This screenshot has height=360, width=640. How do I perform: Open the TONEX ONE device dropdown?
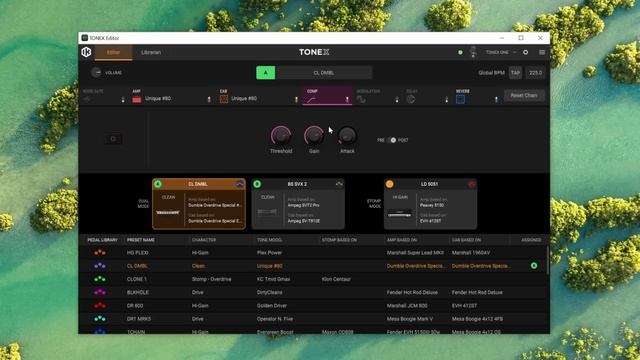coord(501,52)
